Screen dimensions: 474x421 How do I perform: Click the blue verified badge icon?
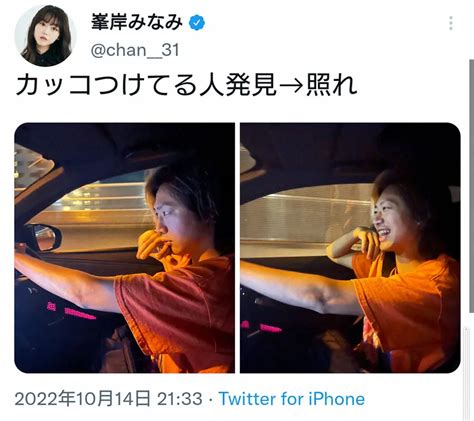(197, 23)
